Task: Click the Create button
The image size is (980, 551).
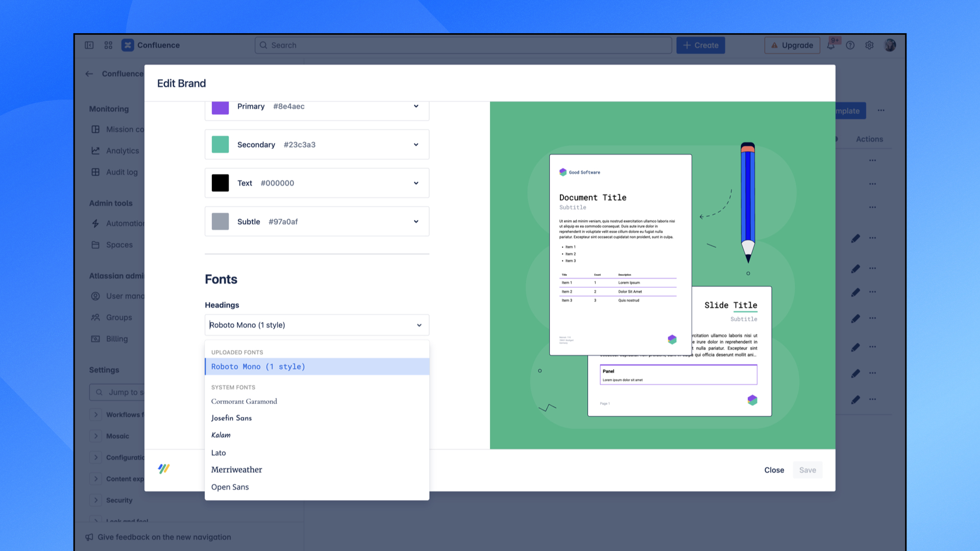Action: 701,45
